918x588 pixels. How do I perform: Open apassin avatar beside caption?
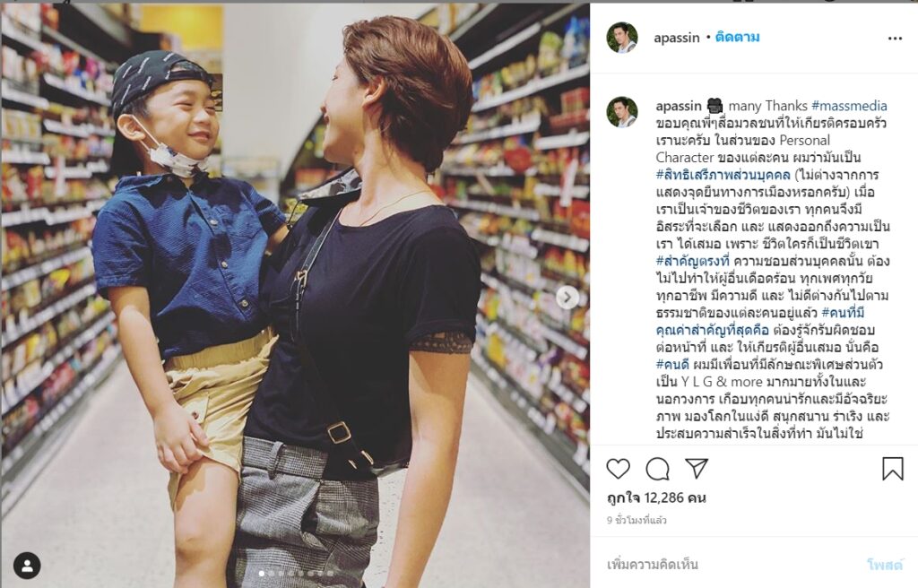pyautogui.click(x=622, y=112)
